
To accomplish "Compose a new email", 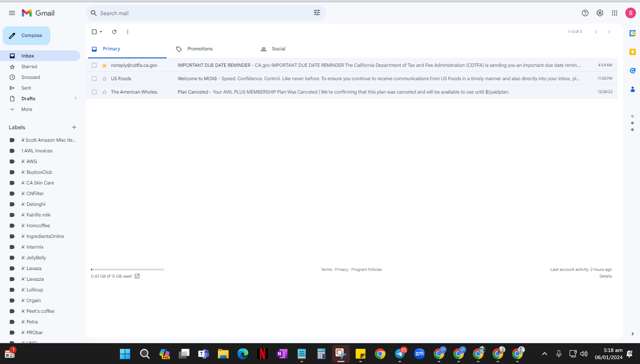I will pyautogui.click(x=26, y=36).
